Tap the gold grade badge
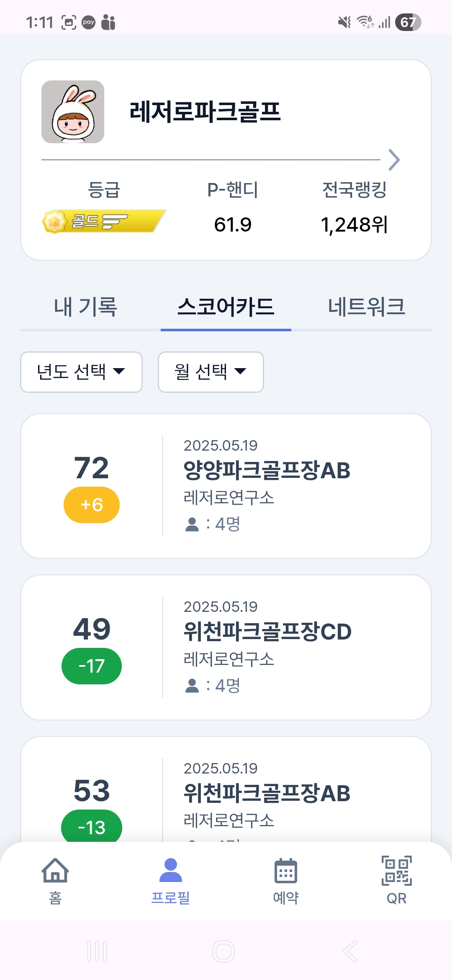452x980 pixels. [x=104, y=221]
